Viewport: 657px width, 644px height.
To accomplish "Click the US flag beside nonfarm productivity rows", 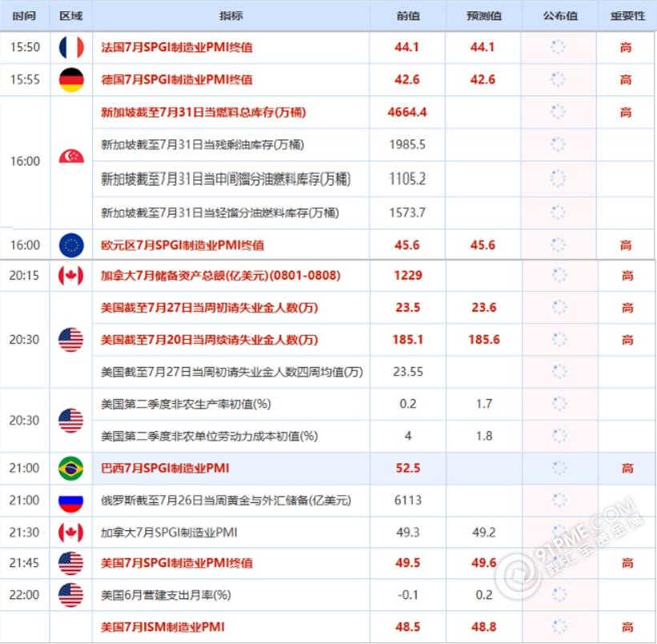I will pos(71,421).
